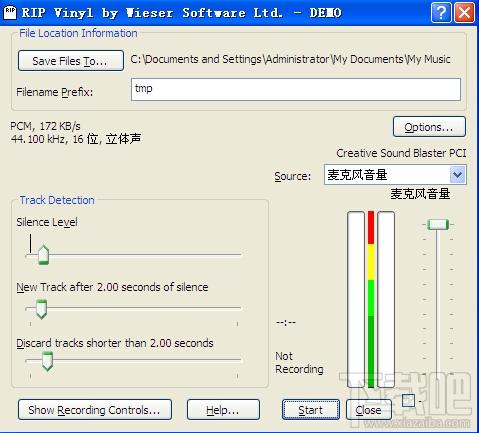
Task: Open the title bar question-mark help button
Action: coord(441,13)
